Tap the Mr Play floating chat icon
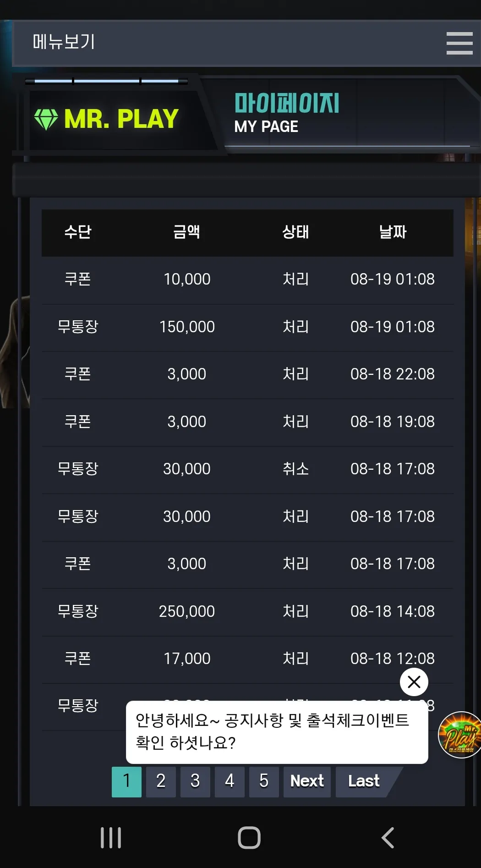 pos(459,735)
